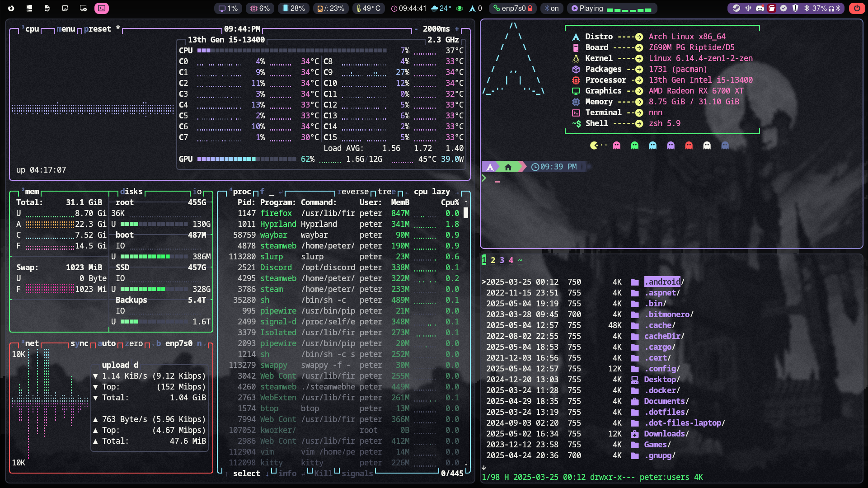Open the enp7s0 network module

point(513,8)
